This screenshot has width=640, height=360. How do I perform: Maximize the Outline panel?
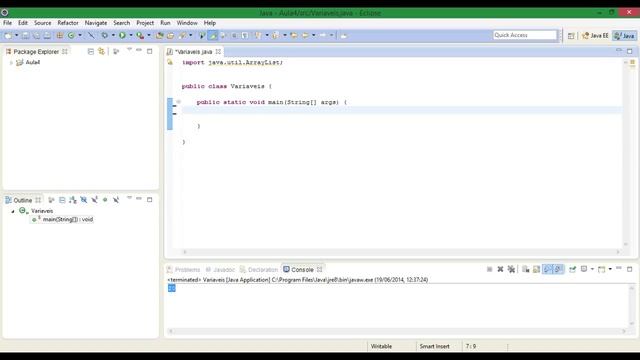pos(150,200)
